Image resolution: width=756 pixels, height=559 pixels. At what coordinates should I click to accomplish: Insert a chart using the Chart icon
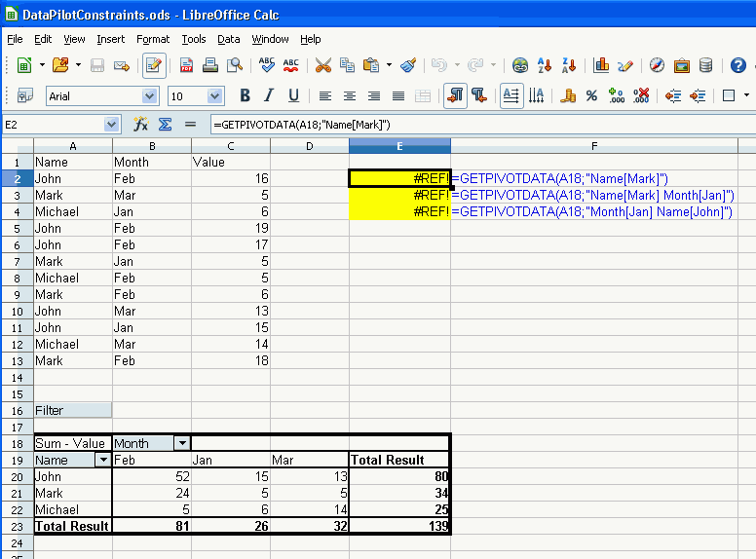[601, 65]
